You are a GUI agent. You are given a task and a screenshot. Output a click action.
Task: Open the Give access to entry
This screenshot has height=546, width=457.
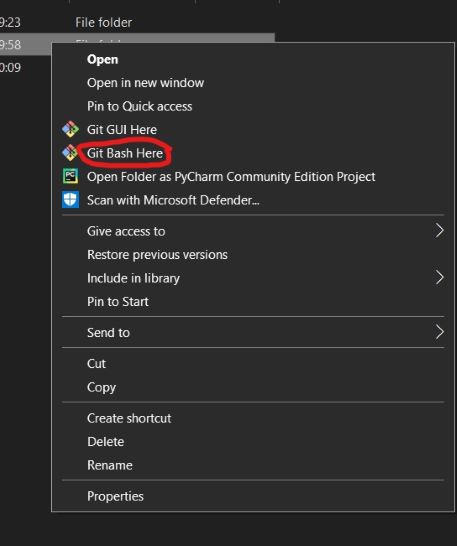pyautogui.click(x=126, y=231)
